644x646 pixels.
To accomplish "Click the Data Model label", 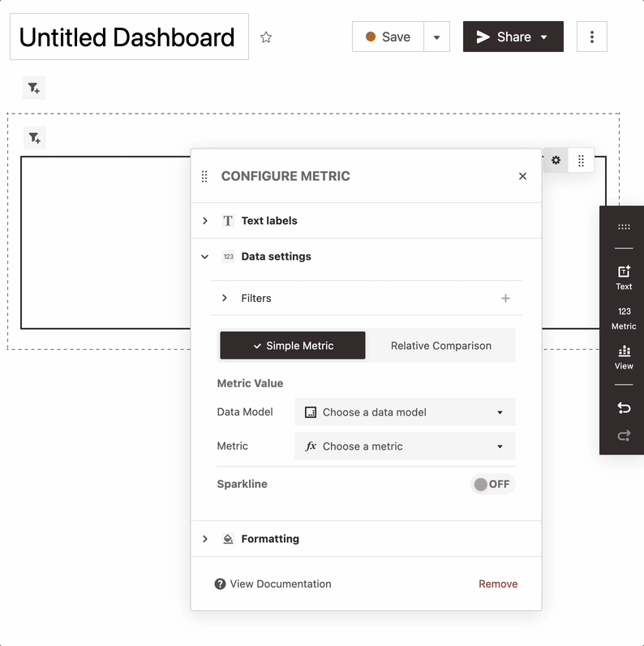I will 245,412.
